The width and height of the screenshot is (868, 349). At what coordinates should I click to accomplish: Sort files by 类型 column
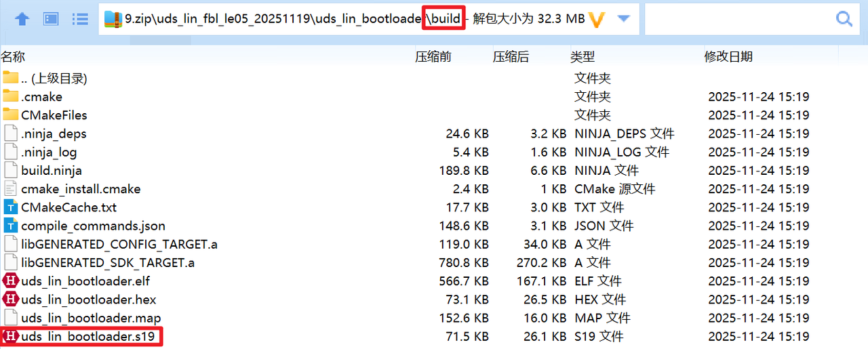pyautogui.click(x=582, y=57)
